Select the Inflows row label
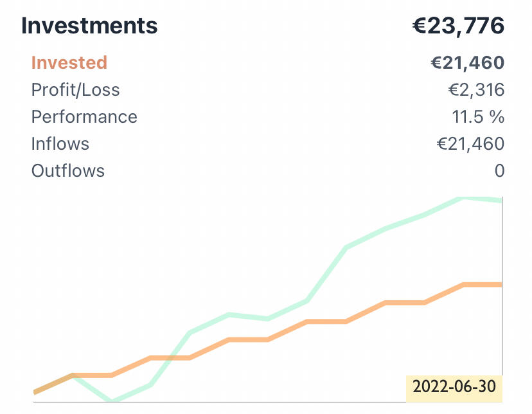This screenshot has width=532, height=414. [60, 144]
